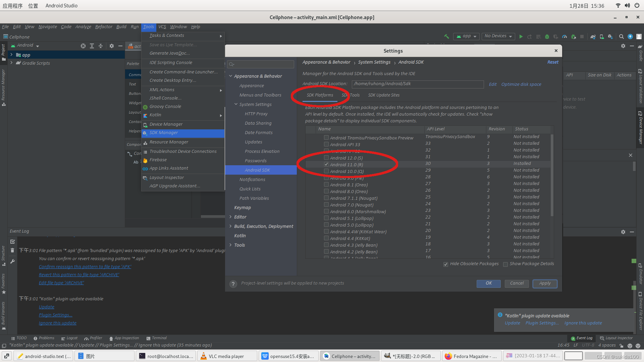
Task: Select Device Manager in Tools menu
Action: point(183,125)
